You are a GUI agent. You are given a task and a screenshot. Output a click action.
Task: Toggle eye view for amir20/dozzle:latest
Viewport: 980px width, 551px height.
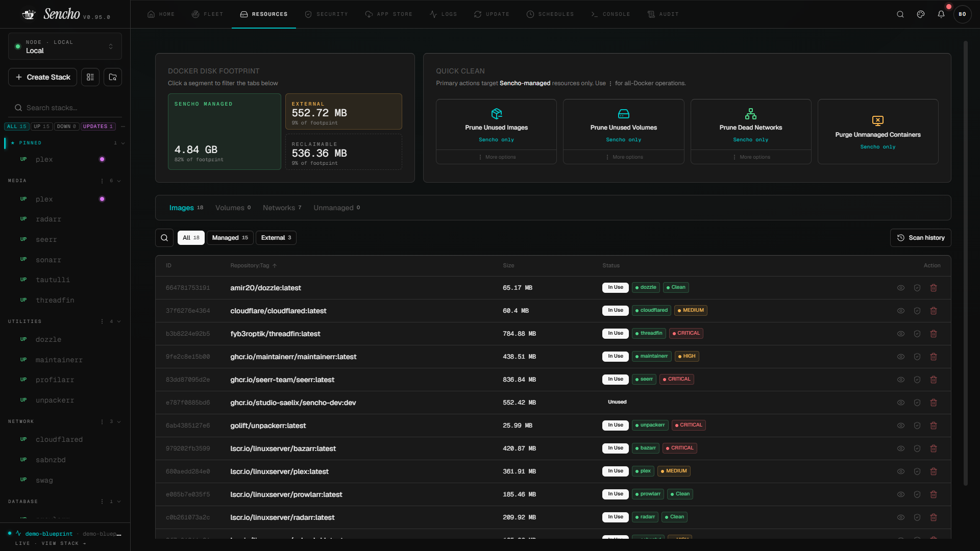901,288
